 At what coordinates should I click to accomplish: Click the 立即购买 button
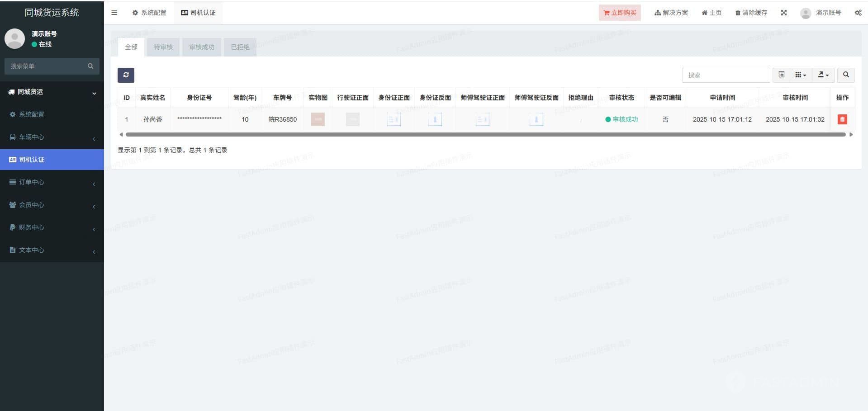coord(620,13)
